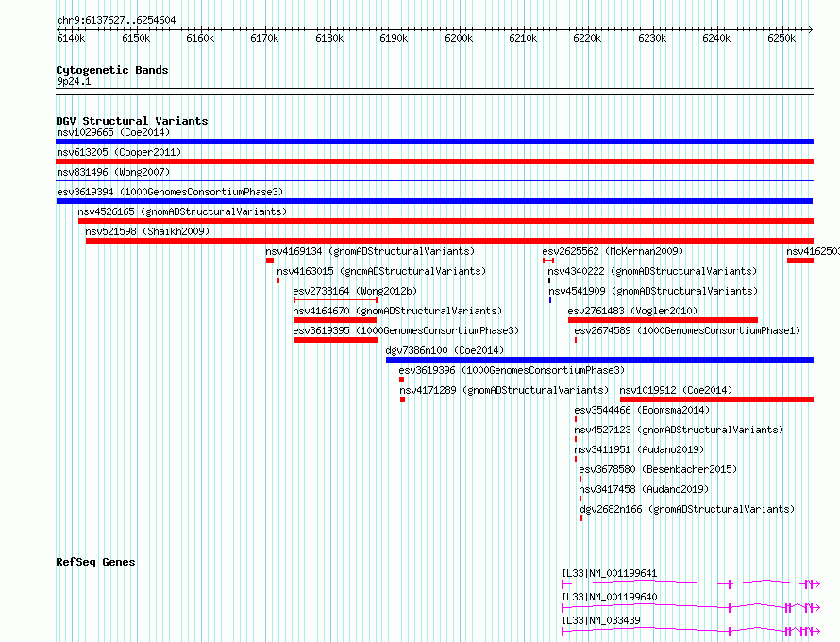Open the nsv613205 (Cooper2011) variant label
This screenshot has width=840, height=642.
[x=119, y=152]
